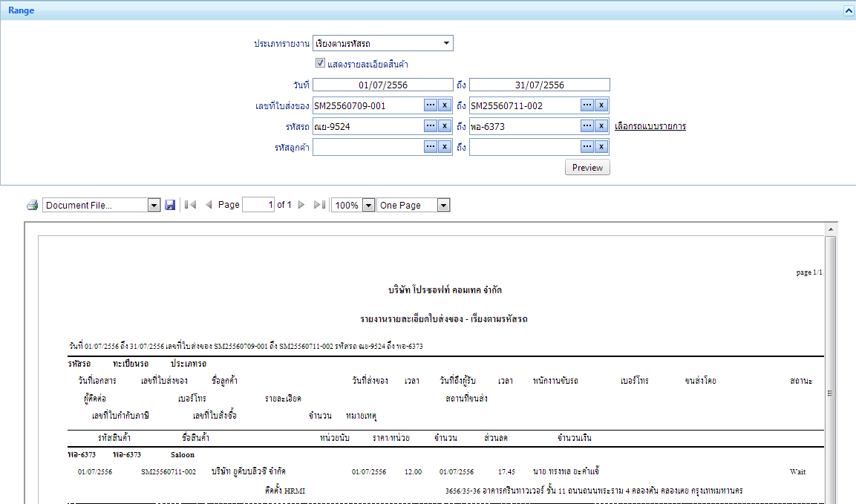Click the end date field 31/07/2556
856x504 pixels.
point(540,85)
